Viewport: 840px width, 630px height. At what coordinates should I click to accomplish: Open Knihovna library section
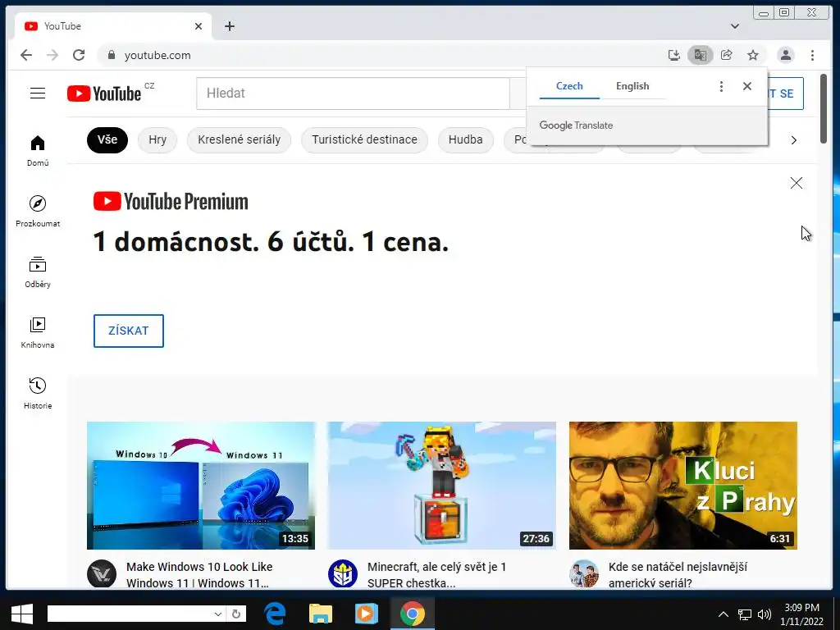(38, 333)
